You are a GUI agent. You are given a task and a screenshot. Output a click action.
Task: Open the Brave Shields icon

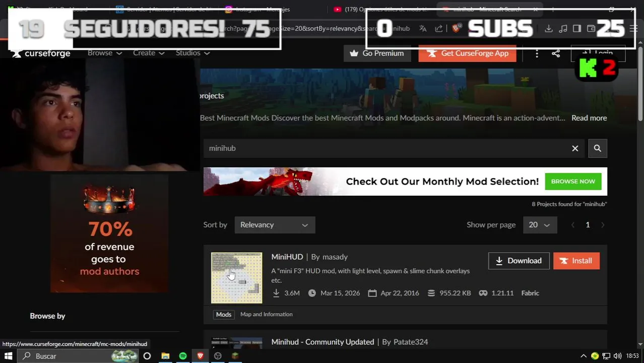456,29
